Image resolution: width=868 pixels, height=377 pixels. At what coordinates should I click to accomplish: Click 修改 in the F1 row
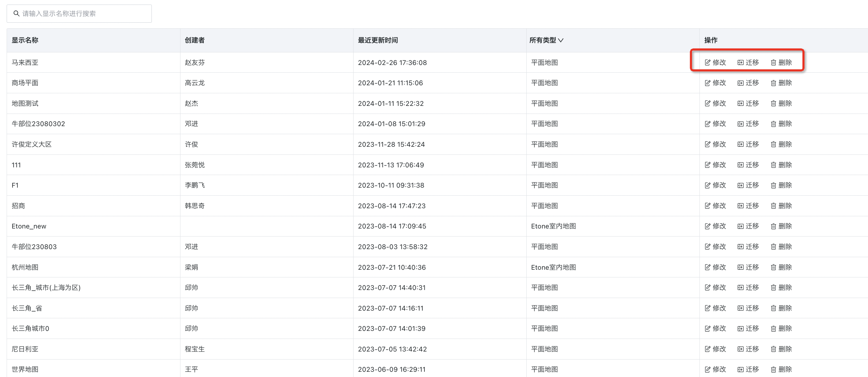[715, 185]
